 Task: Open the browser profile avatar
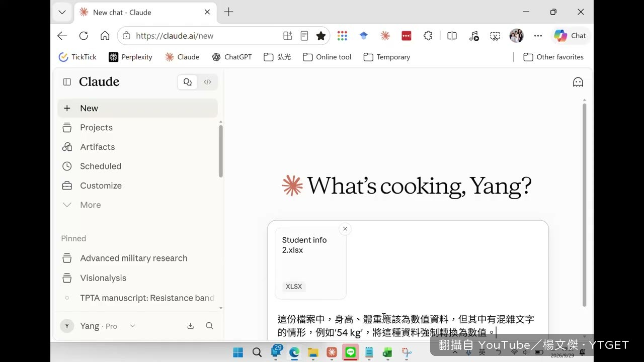[516, 36]
